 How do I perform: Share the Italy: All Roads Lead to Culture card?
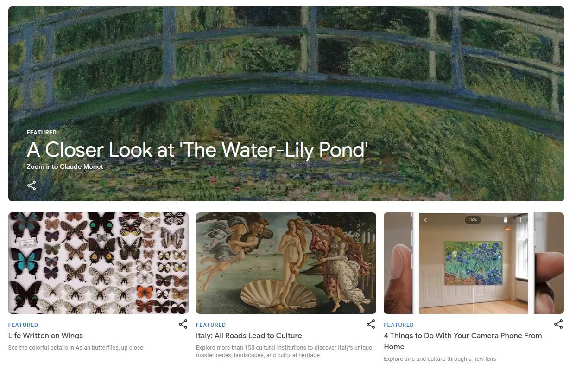(x=371, y=324)
